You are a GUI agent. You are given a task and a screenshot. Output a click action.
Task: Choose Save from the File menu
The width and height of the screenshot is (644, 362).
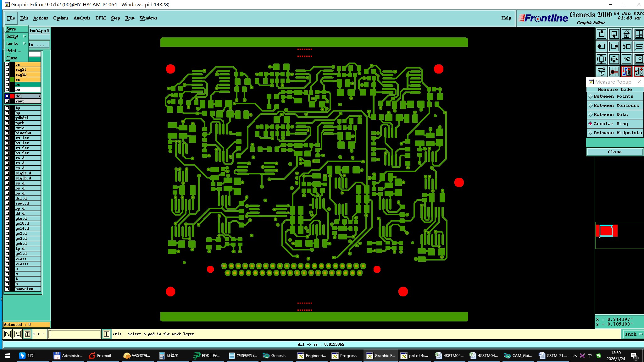(x=11, y=29)
